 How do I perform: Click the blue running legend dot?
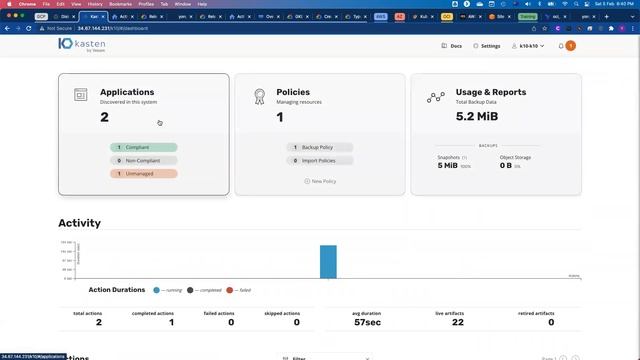click(x=156, y=290)
